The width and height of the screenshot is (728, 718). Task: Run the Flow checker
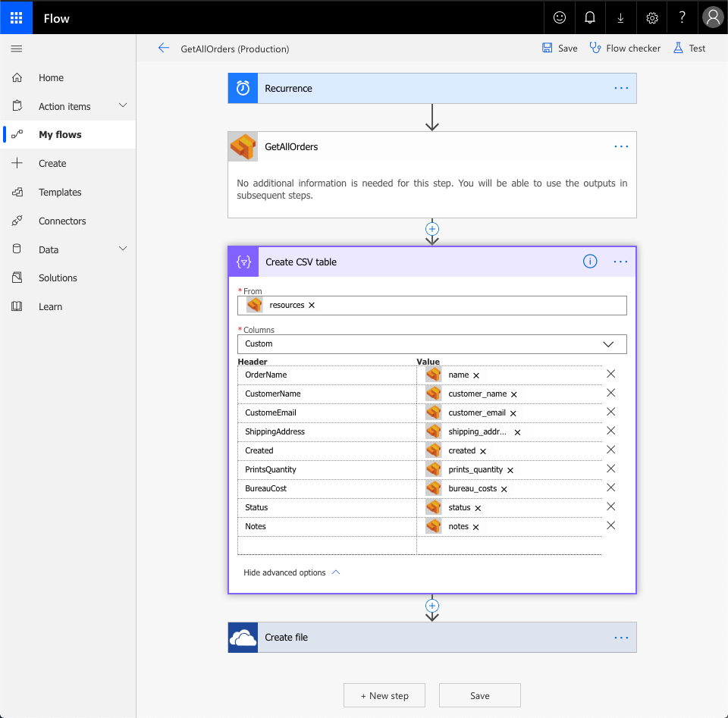625,49
